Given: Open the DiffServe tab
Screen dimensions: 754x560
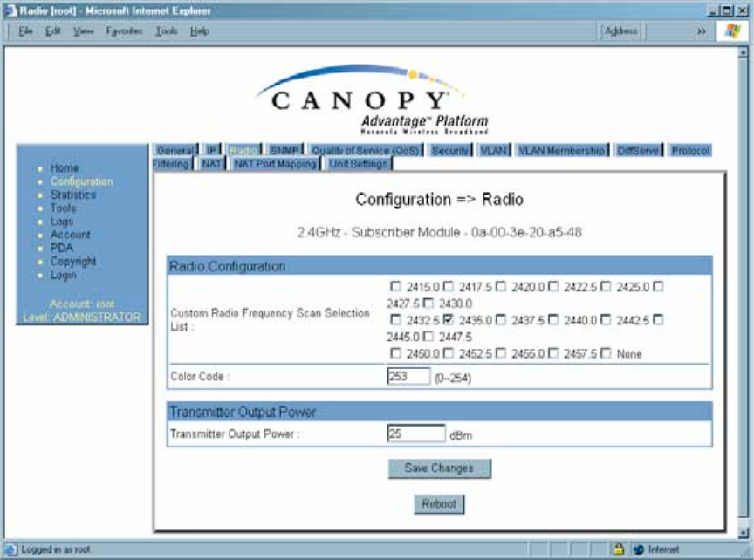Looking at the screenshot, I should [x=638, y=150].
